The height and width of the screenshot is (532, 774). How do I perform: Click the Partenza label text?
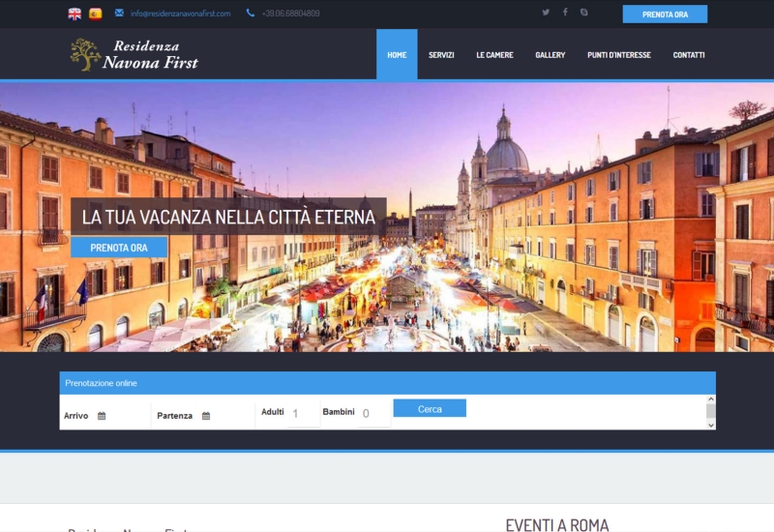click(175, 416)
